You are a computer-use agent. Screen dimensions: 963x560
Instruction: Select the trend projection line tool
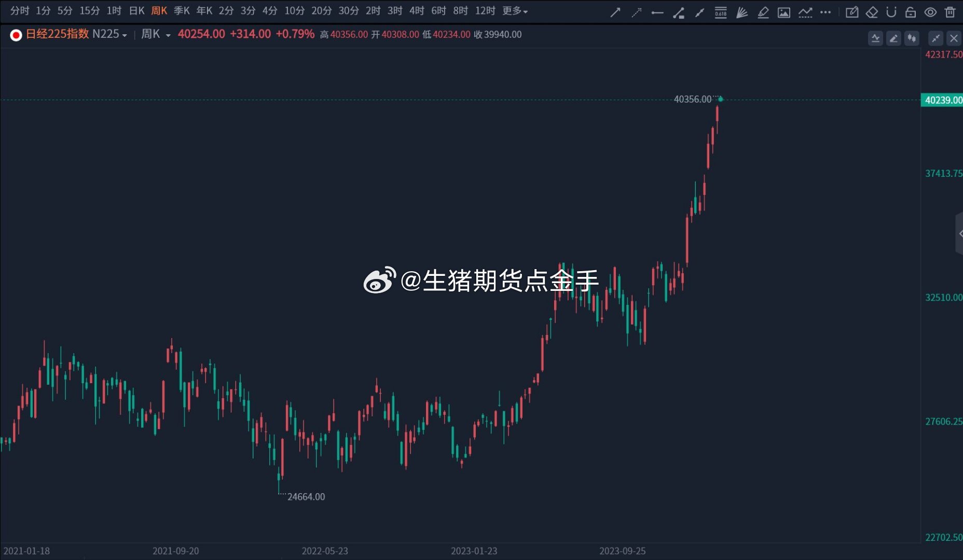pyautogui.click(x=805, y=12)
